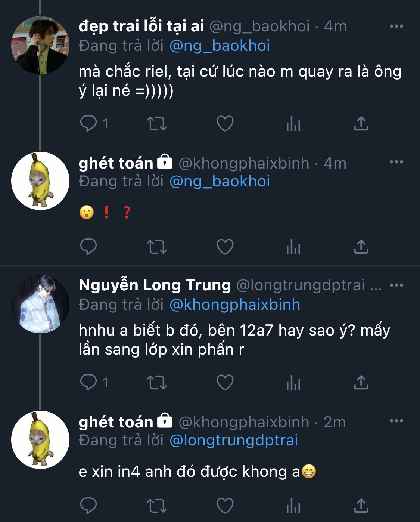The image size is (420, 522).
Task: Open the @longtrungdptrai mention link
Action: click(234, 440)
